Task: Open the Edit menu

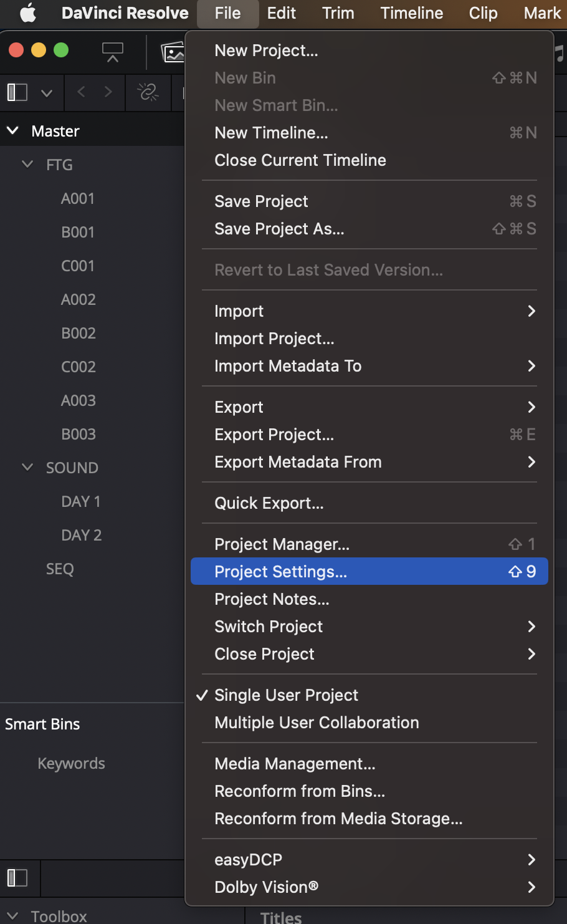Action: [x=281, y=13]
